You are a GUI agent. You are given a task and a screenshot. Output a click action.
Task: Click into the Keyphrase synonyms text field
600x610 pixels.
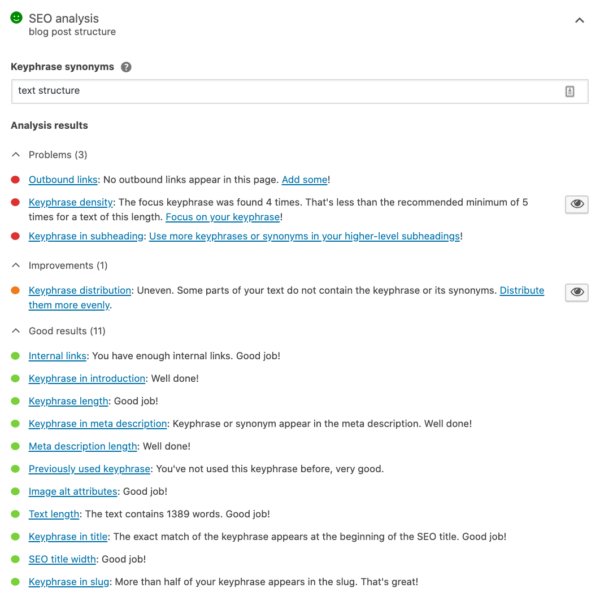coord(300,91)
